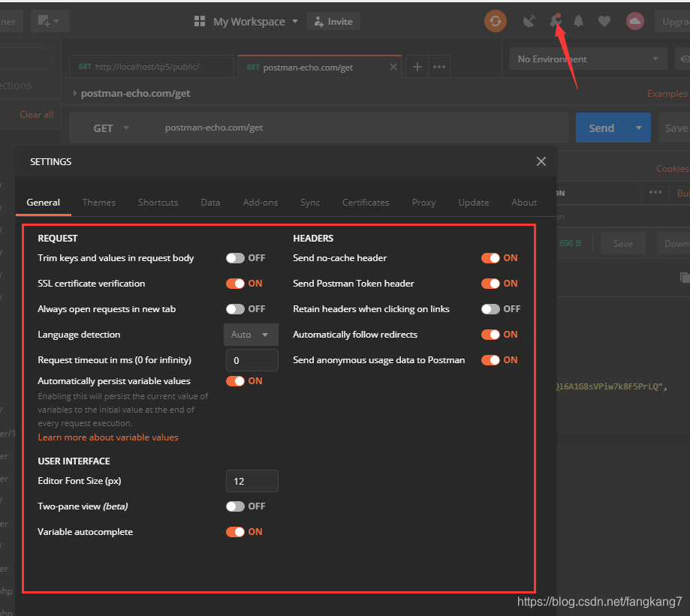Toggle Automatically persist variable values
Viewport: 690px width, 616px height.
pyautogui.click(x=235, y=381)
